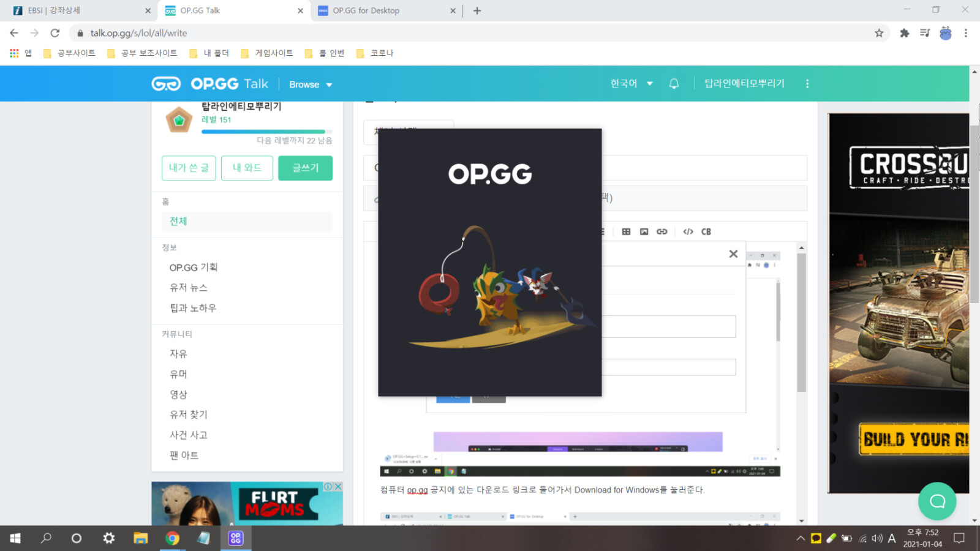980x551 pixels.
Task: Click the OP.GG Talk logo
Action: 207,83
